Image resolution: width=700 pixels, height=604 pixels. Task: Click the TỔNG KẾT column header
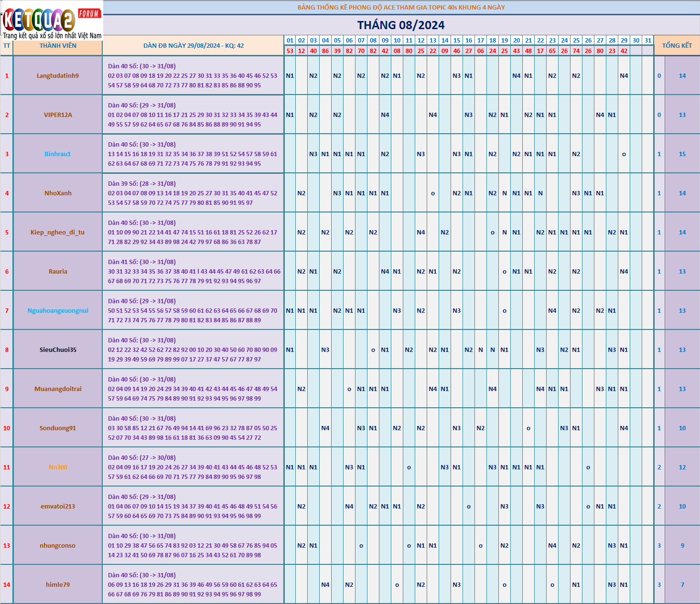677,45
